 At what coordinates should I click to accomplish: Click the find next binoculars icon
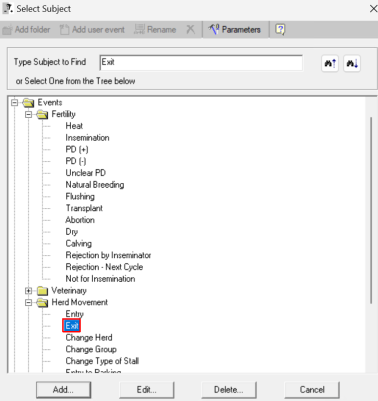(x=352, y=63)
